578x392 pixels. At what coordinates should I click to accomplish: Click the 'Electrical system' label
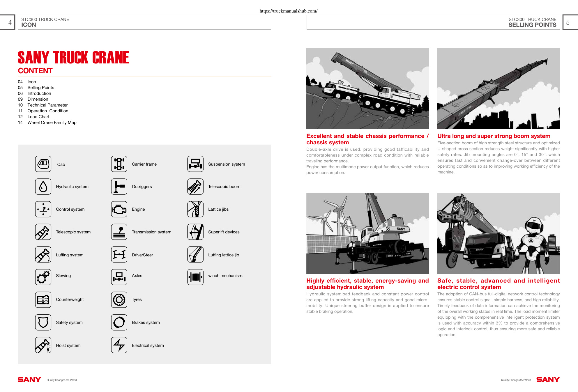(148, 345)
